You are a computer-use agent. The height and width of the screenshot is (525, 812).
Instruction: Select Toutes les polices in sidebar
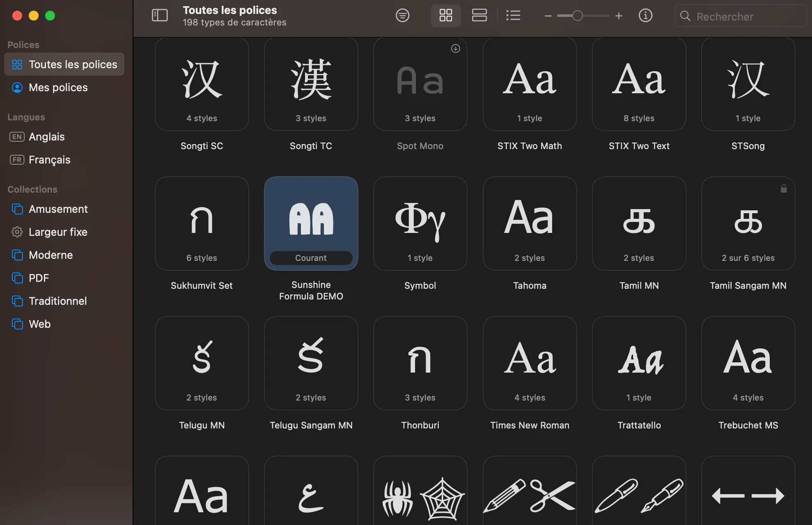64,64
